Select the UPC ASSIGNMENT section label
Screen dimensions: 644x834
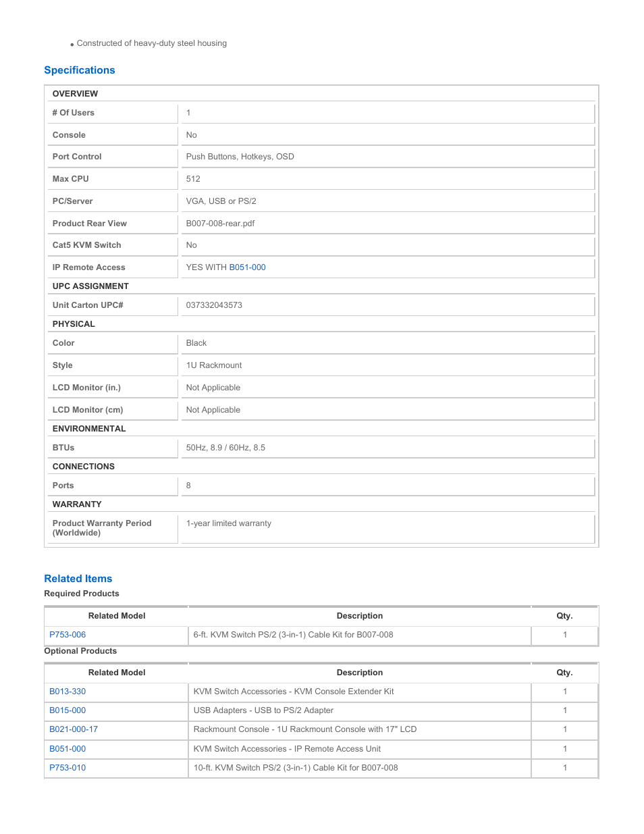(x=90, y=286)
